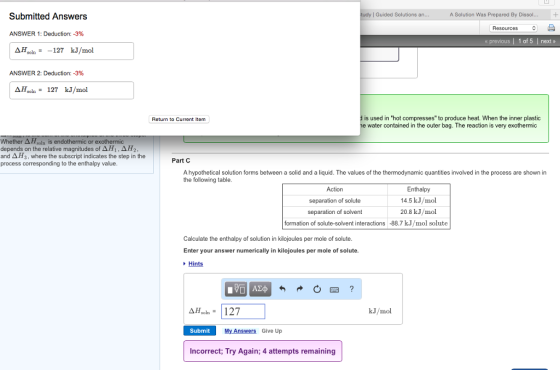The height and width of the screenshot is (370, 560).
Task: Select 'Action' table header
Action: [x=335, y=189]
